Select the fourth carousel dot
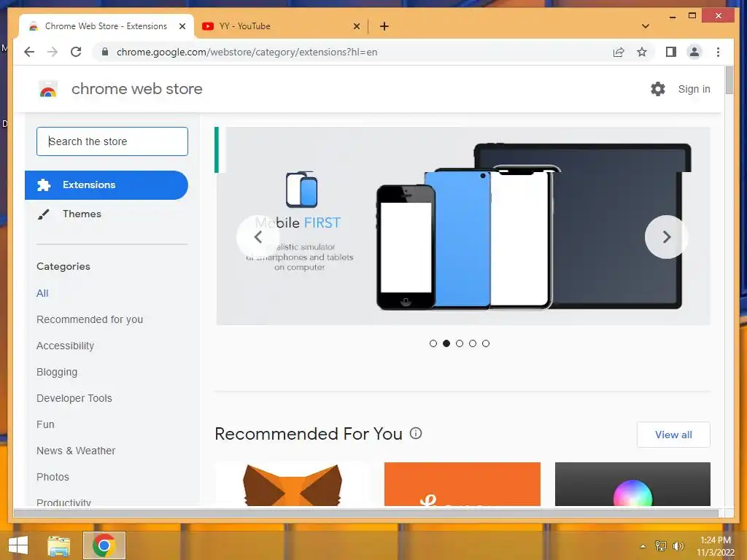This screenshot has width=747, height=560. [473, 343]
